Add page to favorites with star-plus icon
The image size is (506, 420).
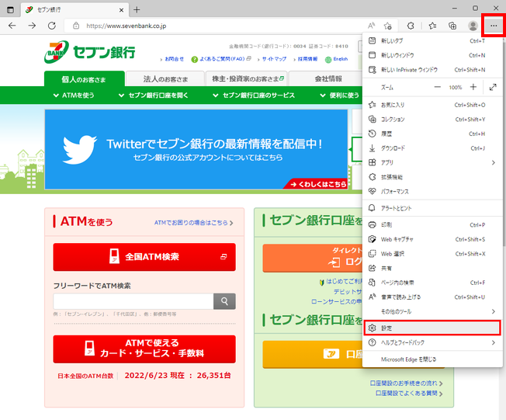pyautogui.click(x=387, y=26)
